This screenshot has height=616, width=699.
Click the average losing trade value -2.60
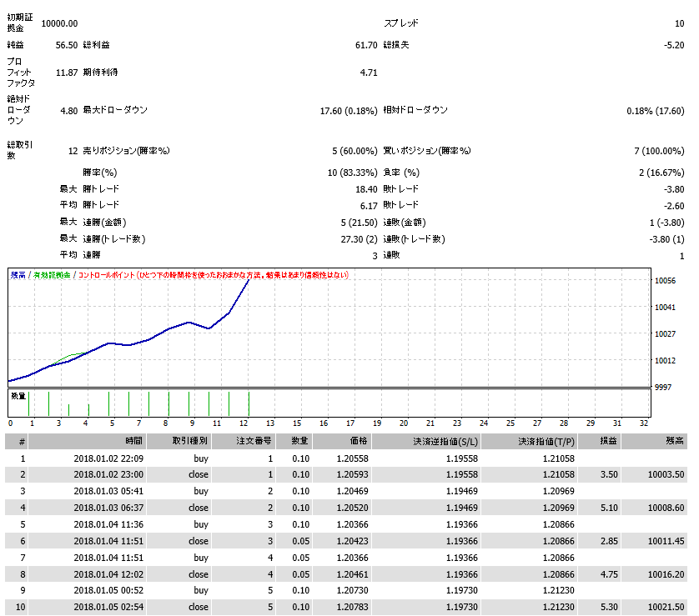pyautogui.click(x=674, y=206)
